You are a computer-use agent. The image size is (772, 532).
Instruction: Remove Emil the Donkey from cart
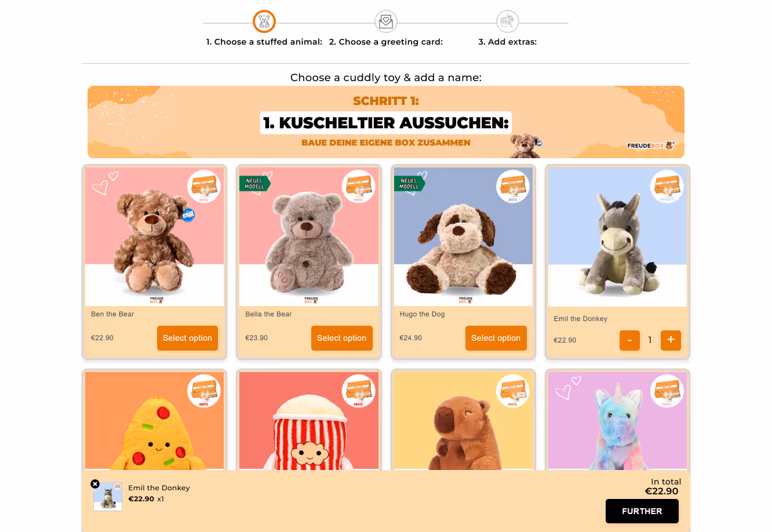pyautogui.click(x=95, y=484)
